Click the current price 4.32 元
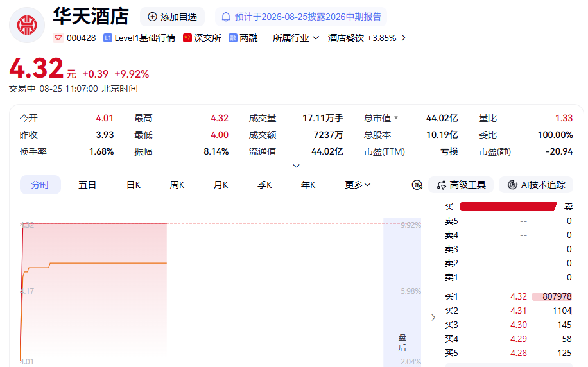The height and width of the screenshot is (367, 588). pyautogui.click(x=43, y=69)
